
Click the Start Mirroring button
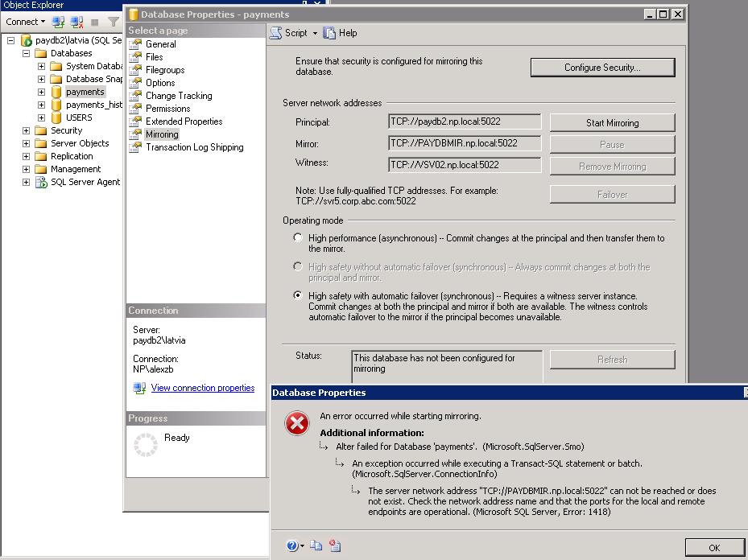[612, 122]
